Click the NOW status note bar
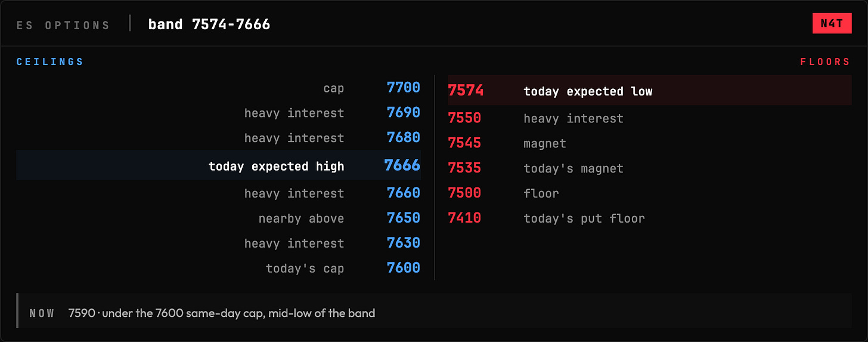This screenshot has height=342, width=868. (434, 310)
